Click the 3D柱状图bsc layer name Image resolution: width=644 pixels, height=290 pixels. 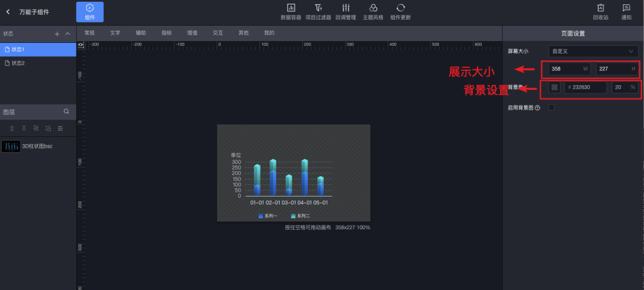38,146
